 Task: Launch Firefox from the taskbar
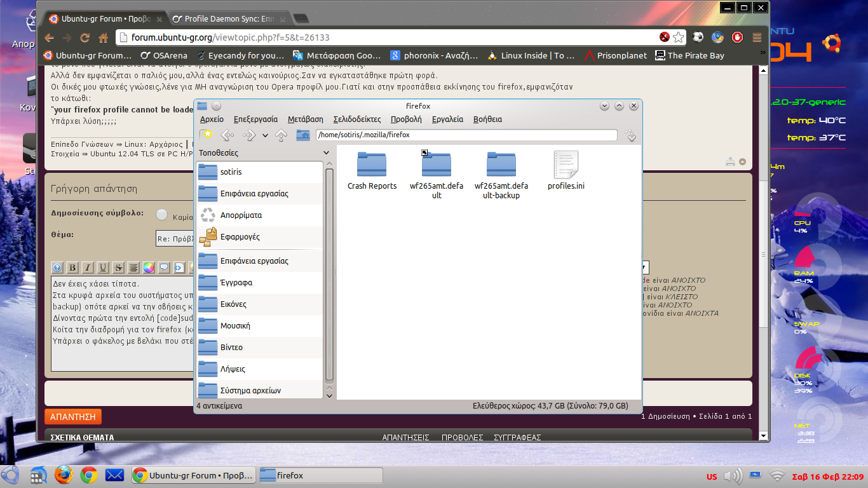pyautogui.click(x=63, y=475)
